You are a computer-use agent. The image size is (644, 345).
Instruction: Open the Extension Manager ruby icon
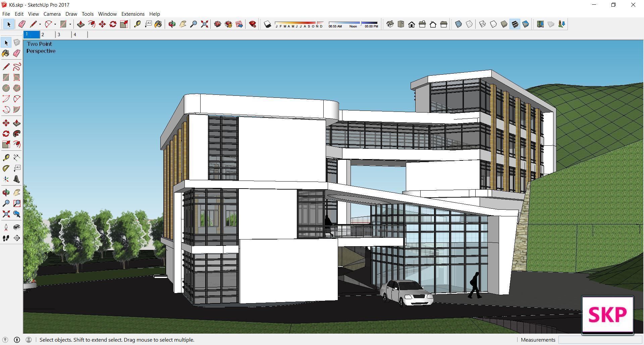pos(253,24)
